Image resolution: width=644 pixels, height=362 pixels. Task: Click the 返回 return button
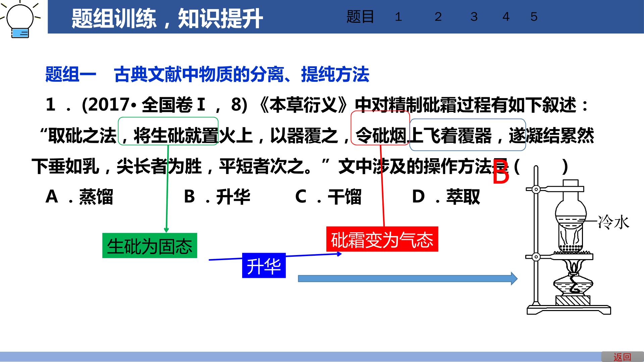pyautogui.click(x=622, y=357)
